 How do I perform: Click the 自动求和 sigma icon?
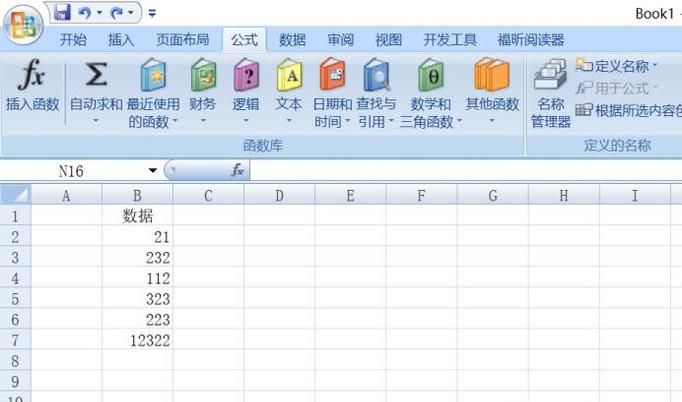[96, 74]
